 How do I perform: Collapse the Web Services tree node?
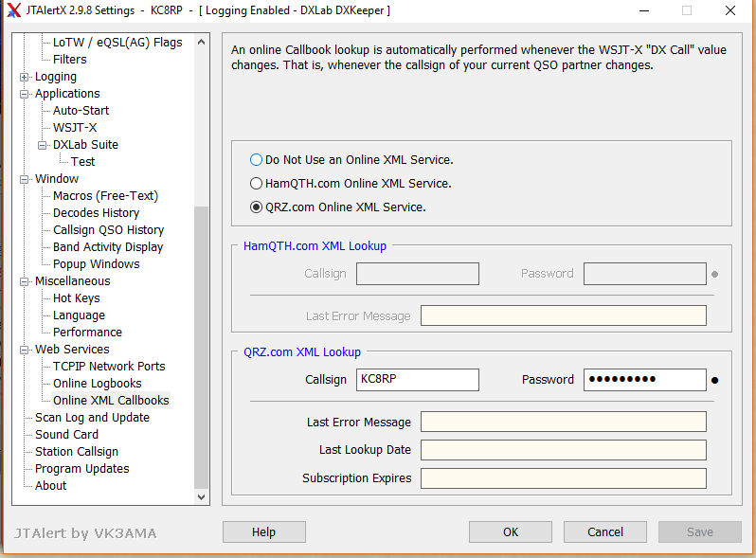coord(24,350)
